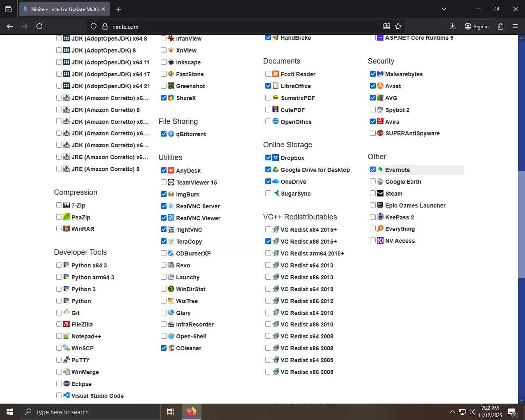Screen dimensions: 525x420
Task: Click the Malwarebytes icon
Action: click(380, 74)
